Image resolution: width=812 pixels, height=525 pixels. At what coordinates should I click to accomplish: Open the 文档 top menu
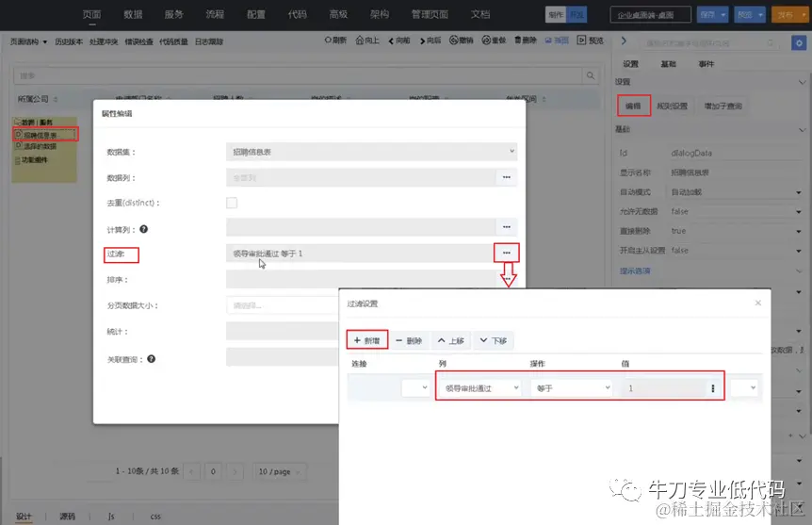click(480, 14)
